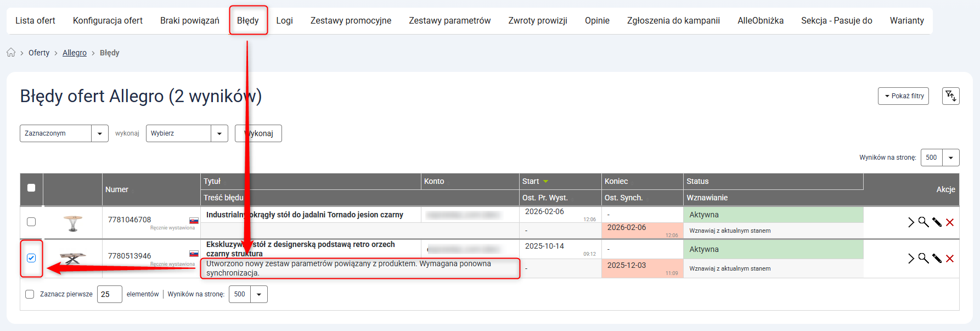Click magnifier icon for offer 7780513946

(x=923, y=258)
